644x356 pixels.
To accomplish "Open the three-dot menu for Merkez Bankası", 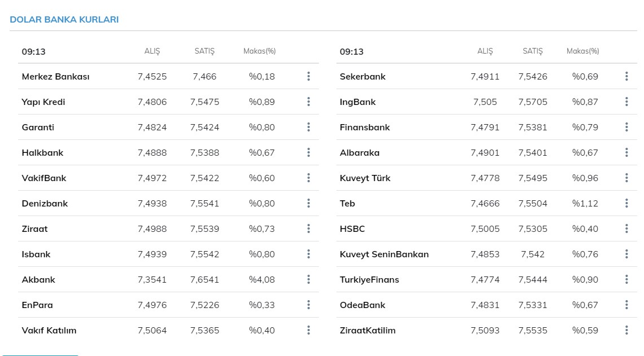I will (x=308, y=76).
